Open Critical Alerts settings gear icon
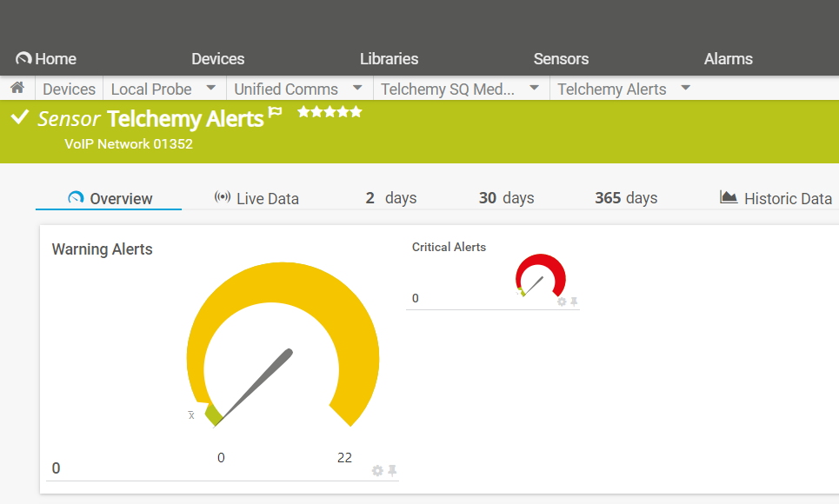Viewport: 839px width, 504px height. (x=562, y=302)
